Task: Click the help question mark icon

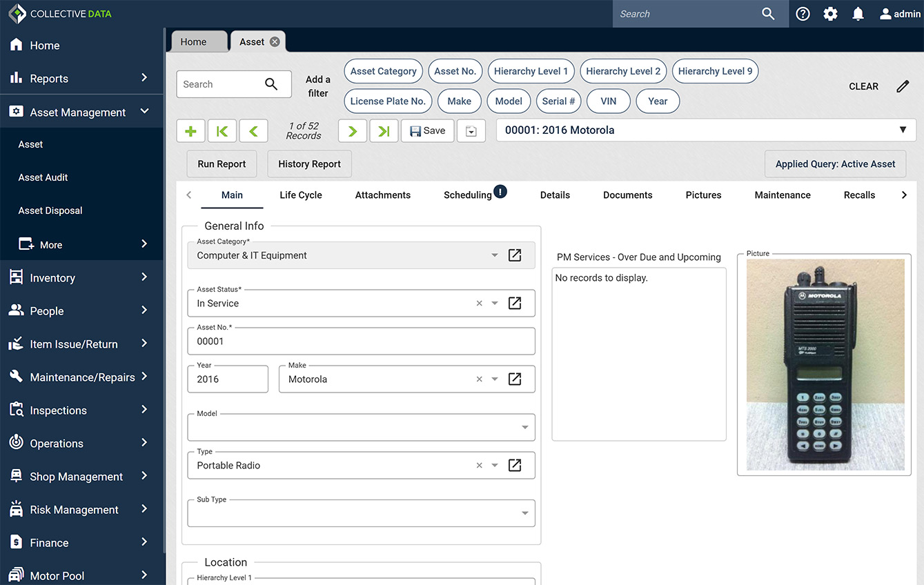Action: tap(803, 14)
